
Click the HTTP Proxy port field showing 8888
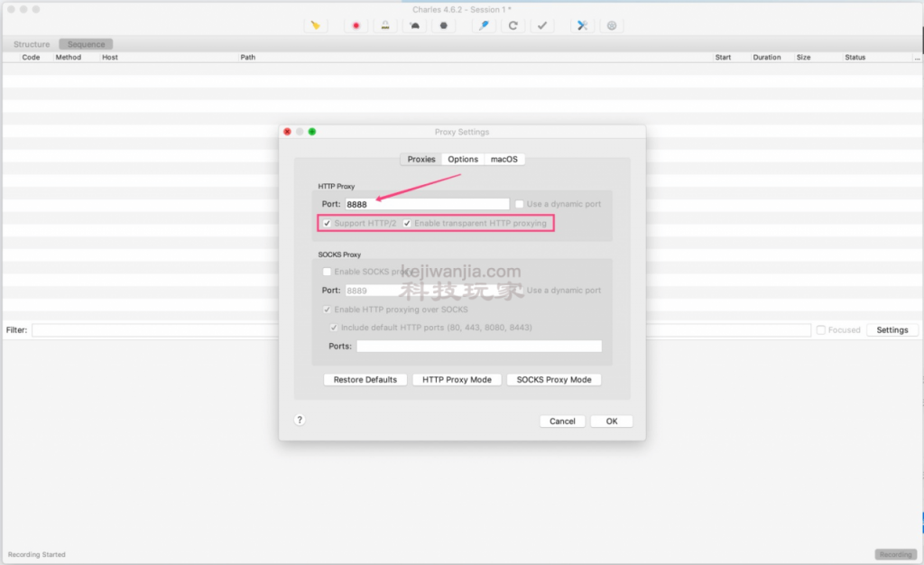click(427, 204)
